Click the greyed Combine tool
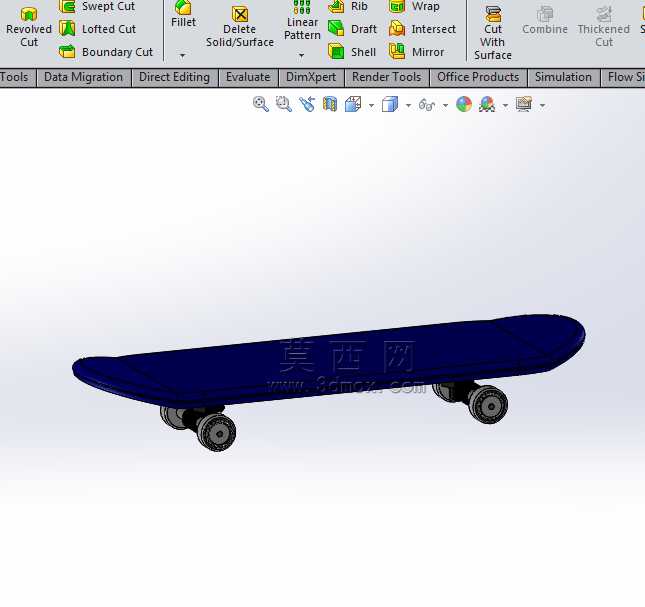The width and height of the screenshot is (645, 607). coord(545,21)
